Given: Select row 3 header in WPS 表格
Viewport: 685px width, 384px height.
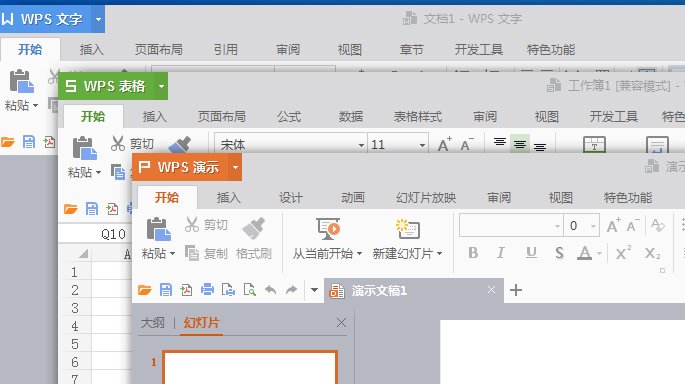Looking at the screenshot, I should (x=75, y=308).
